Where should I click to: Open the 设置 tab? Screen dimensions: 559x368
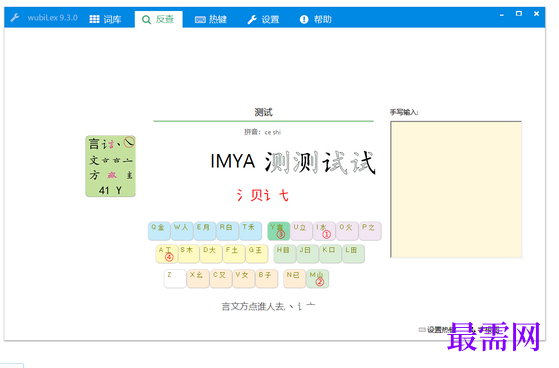[x=263, y=19]
